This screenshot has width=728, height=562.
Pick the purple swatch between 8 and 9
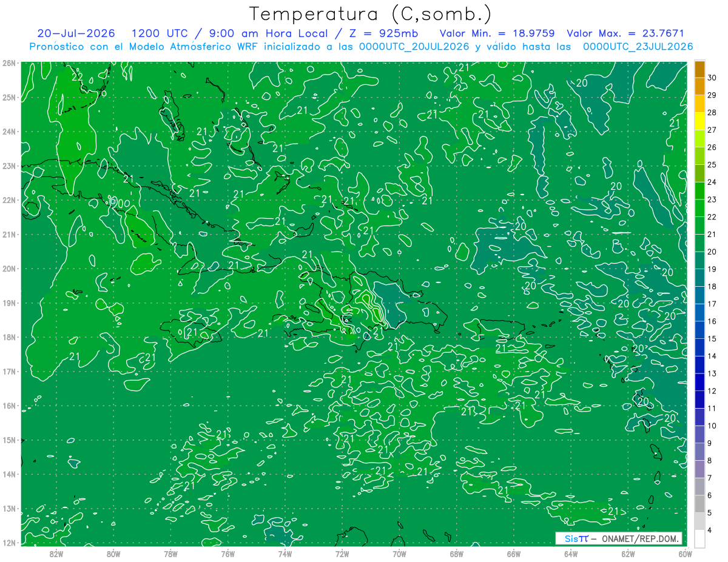(x=699, y=452)
